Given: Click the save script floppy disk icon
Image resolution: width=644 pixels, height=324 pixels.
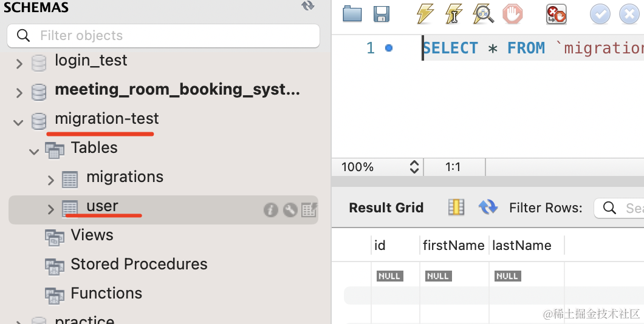Looking at the screenshot, I should coord(382,14).
